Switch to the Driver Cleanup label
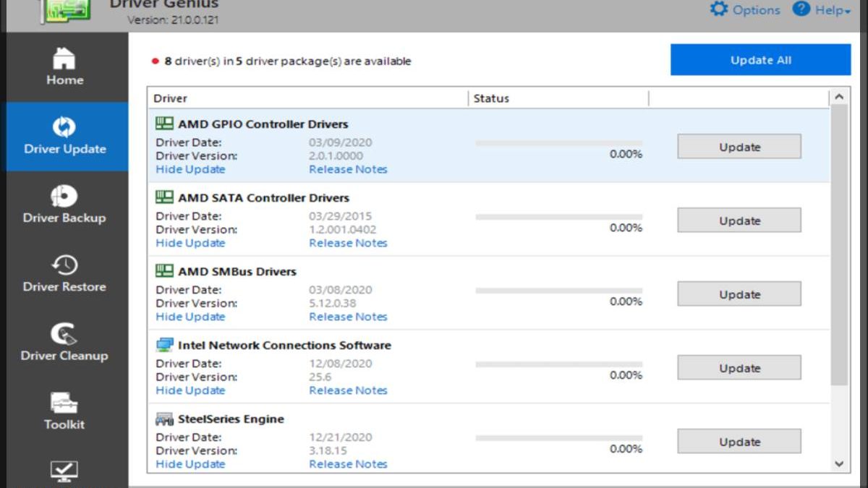This screenshot has width=868, height=488. (x=64, y=356)
